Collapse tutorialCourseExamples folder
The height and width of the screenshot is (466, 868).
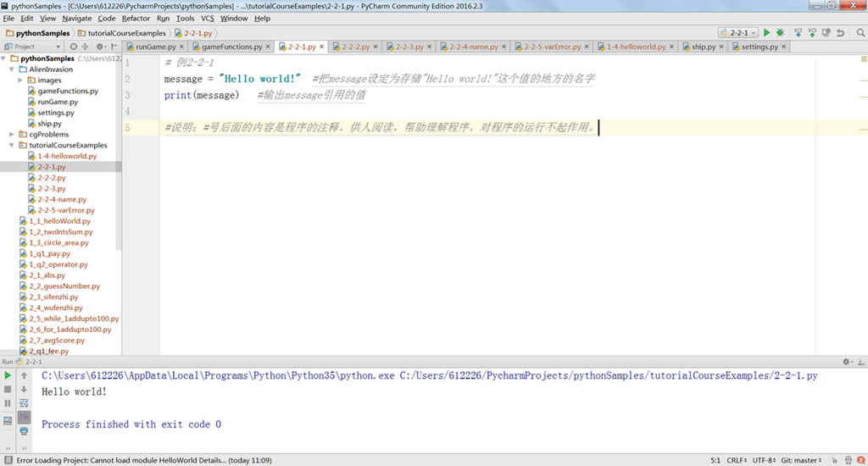click(12, 145)
